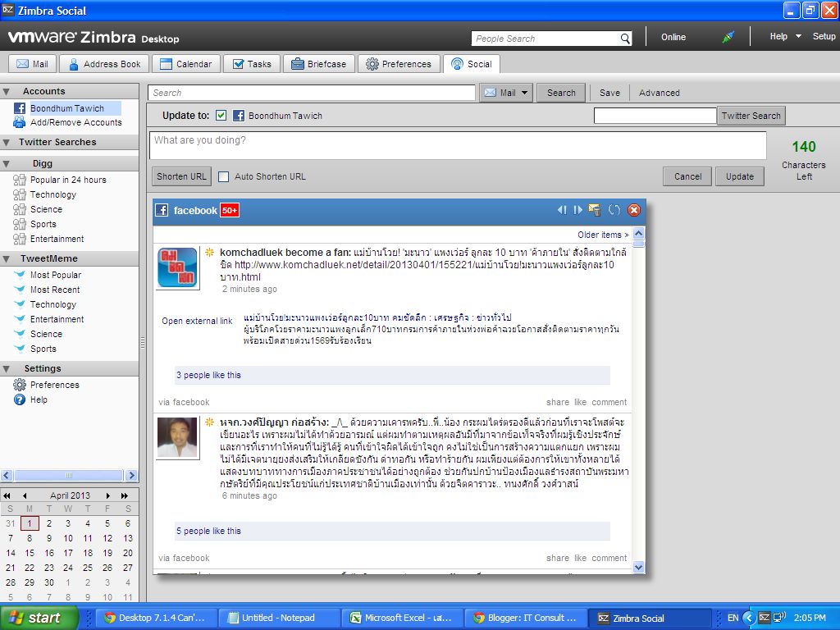Open TweetMeme Science feed
The height and width of the screenshot is (630, 840).
(38, 334)
